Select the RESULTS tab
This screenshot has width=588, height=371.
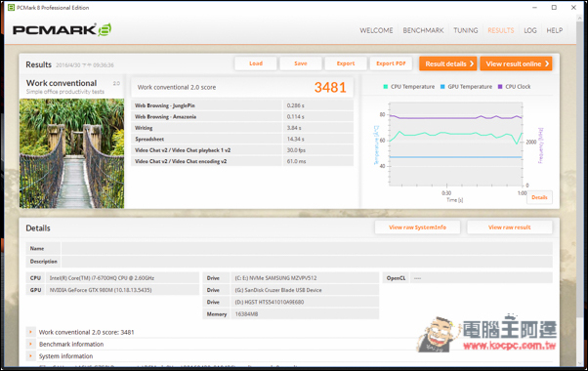(x=501, y=30)
